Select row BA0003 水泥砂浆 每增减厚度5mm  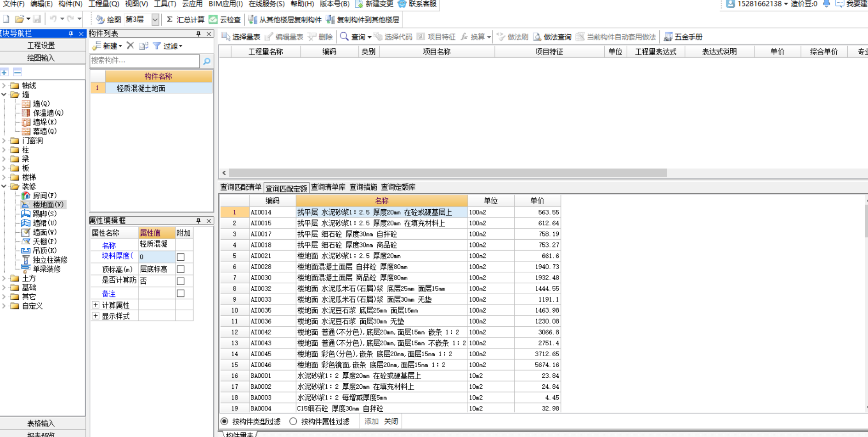[391, 398]
